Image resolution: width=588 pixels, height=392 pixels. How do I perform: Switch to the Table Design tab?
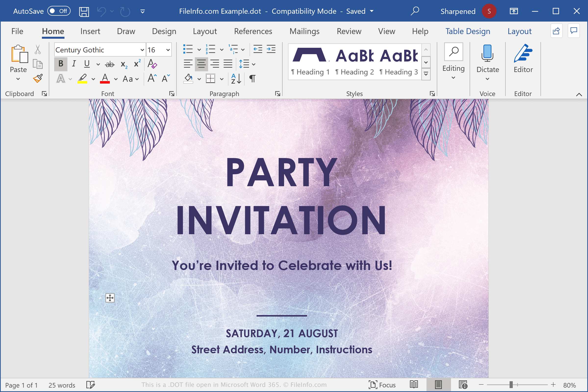[467, 31]
